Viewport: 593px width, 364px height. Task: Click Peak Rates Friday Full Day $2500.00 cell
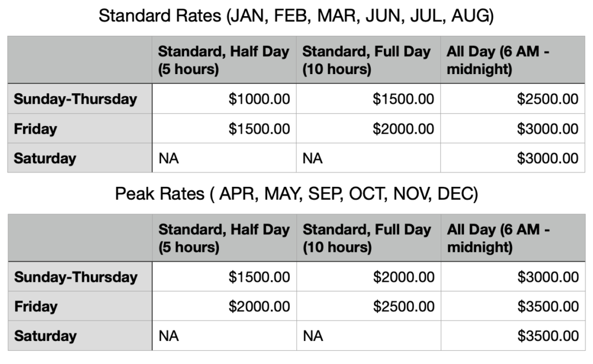(368, 306)
